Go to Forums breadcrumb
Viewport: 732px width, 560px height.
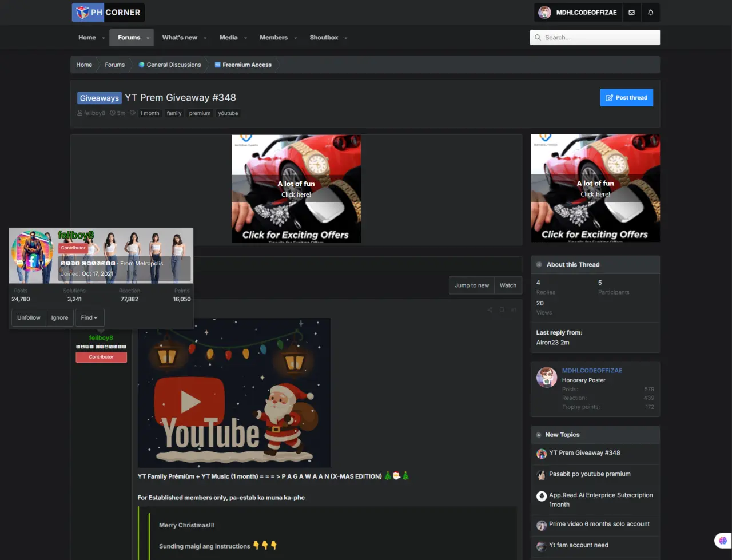point(114,65)
